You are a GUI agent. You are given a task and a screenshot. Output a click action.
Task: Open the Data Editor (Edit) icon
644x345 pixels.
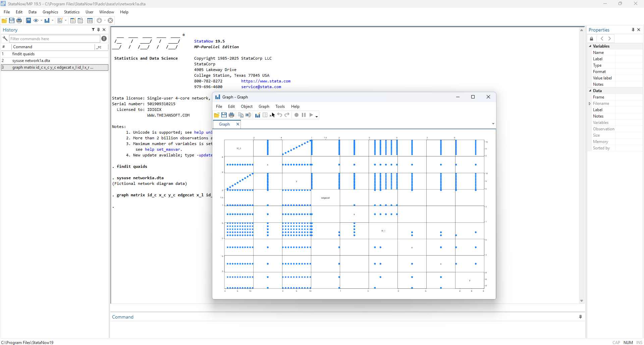click(x=73, y=21)
